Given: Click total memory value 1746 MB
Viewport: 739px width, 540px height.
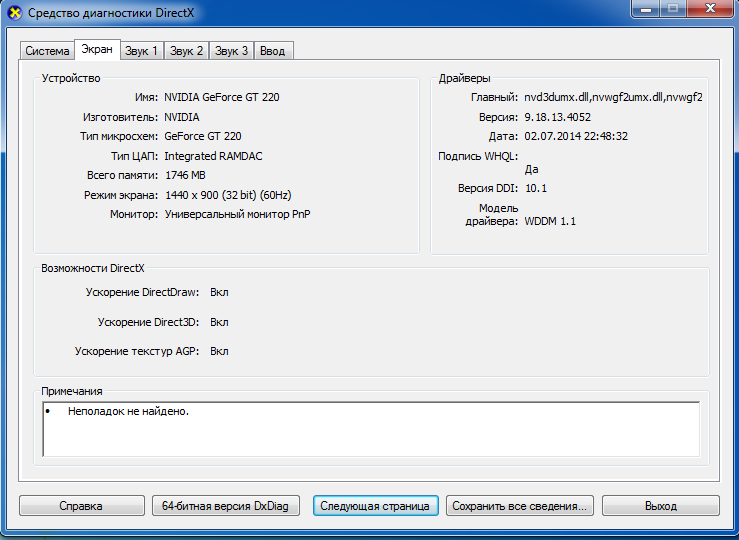Looking at the screenshot, I should 185,175.
